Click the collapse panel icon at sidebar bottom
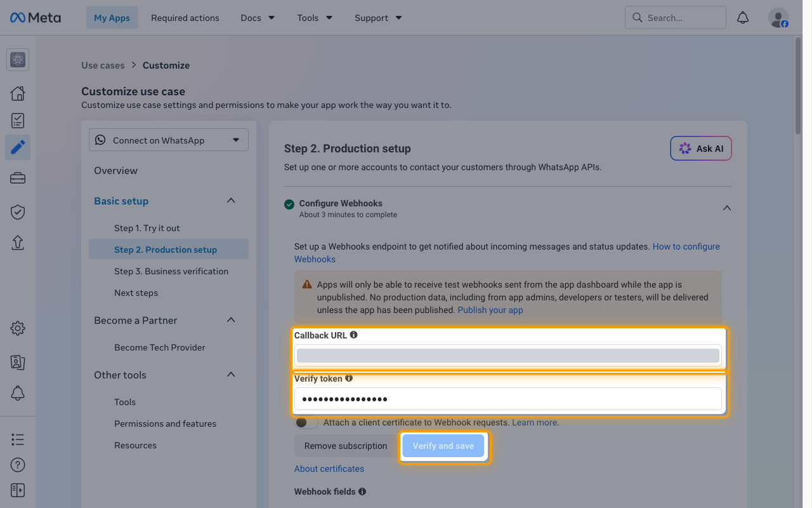 point(18,490)
